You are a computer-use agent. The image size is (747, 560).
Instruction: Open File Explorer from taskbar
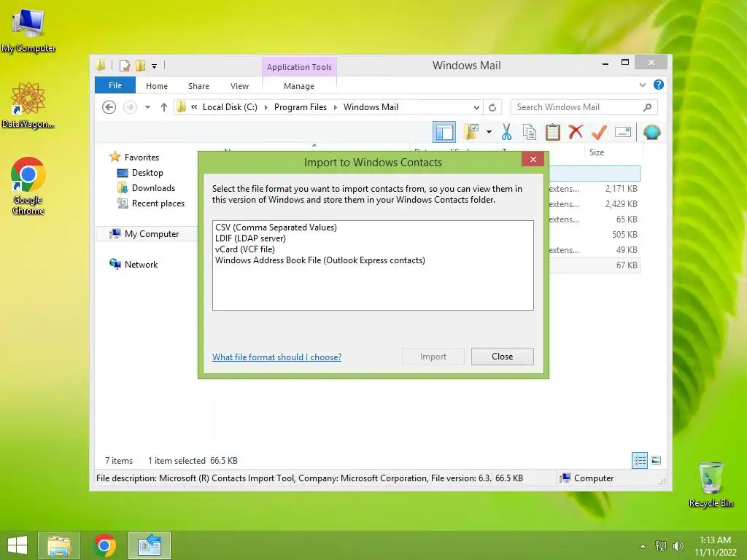(58, 545)
